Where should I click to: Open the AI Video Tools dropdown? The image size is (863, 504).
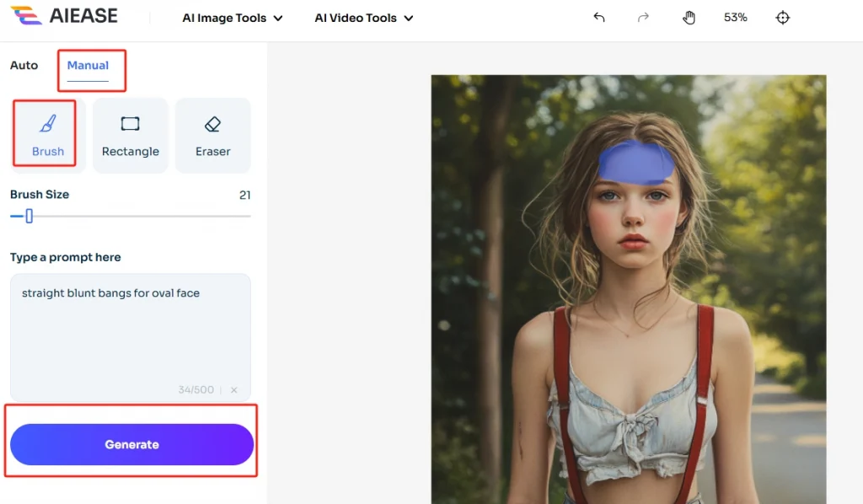coord(363,18)
